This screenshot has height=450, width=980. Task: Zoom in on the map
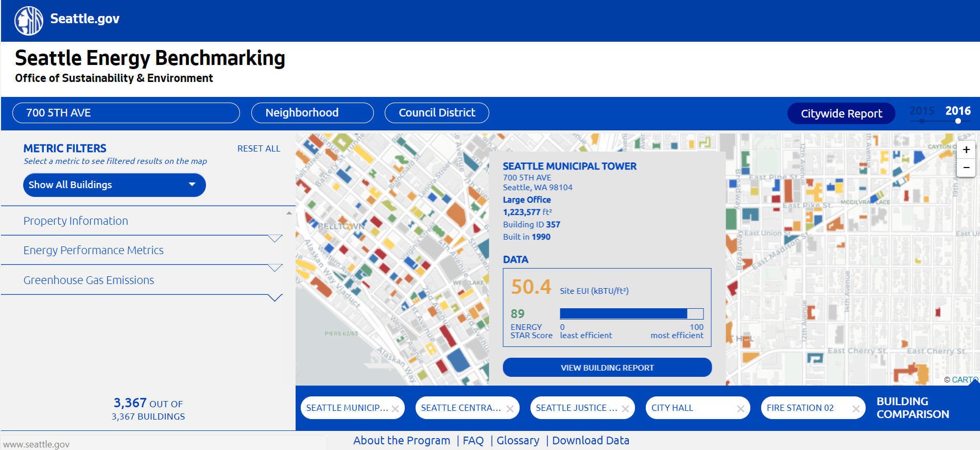click(x=966, y=150)
